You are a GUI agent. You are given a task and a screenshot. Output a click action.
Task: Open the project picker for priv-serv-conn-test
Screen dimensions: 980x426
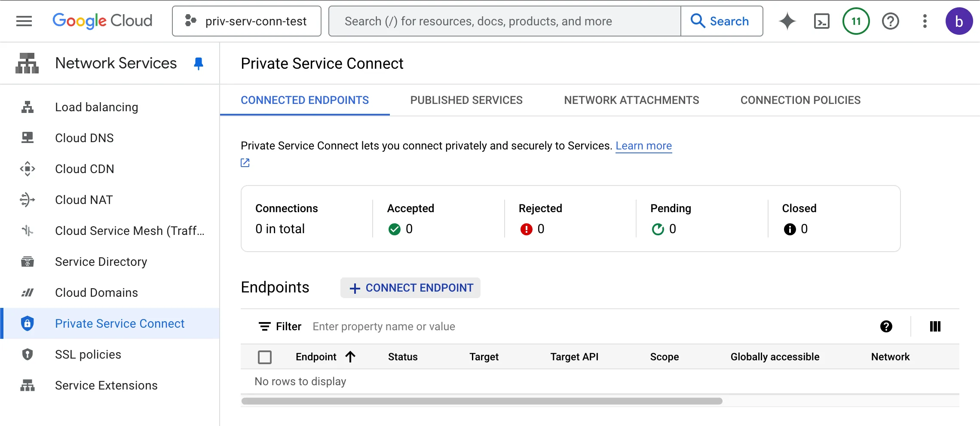click(x=246, y=21)
